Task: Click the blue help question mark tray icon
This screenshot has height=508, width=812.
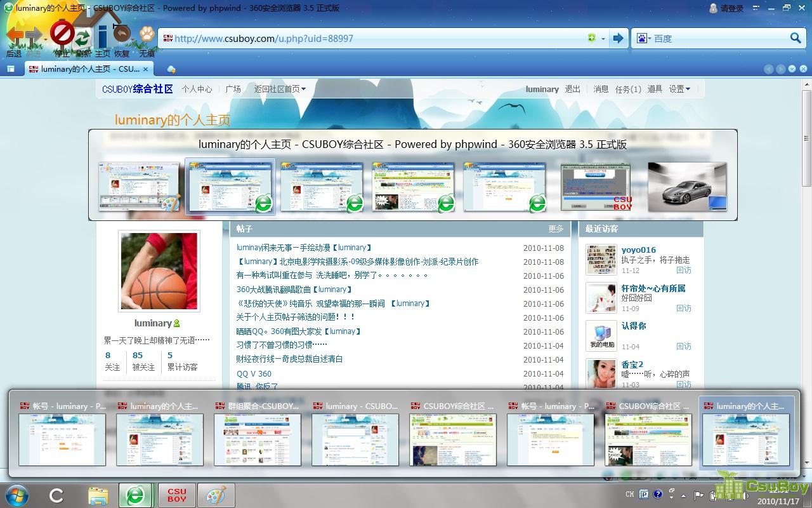Action: point(658,494)
